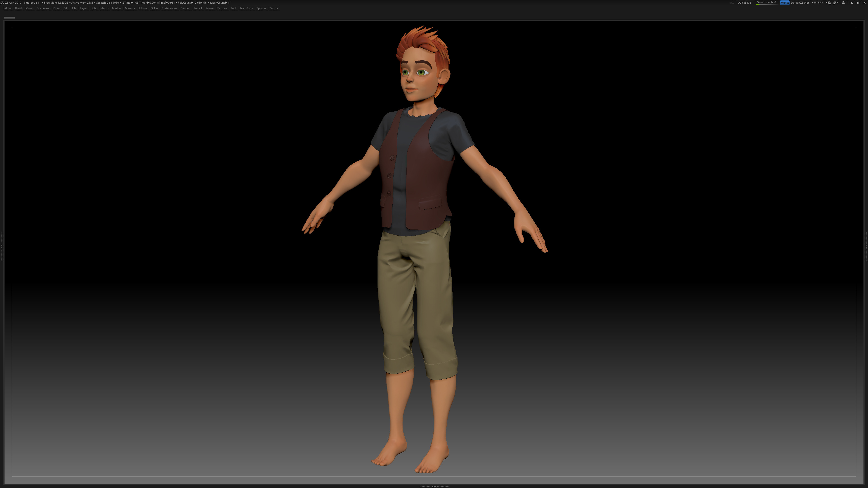Screen dimensions: 868x488
Task: Load next user interface layout icon
Action: pyautogui.click(x=835, y=3)
